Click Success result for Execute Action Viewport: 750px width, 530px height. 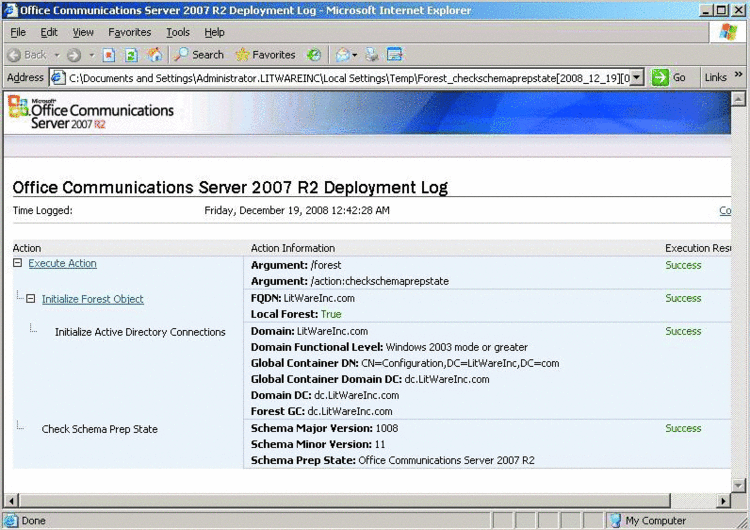click(x=683, y=265)
